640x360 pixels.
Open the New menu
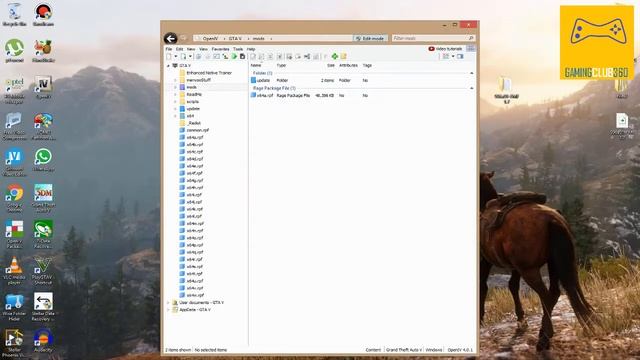click(x=191, y=49)
